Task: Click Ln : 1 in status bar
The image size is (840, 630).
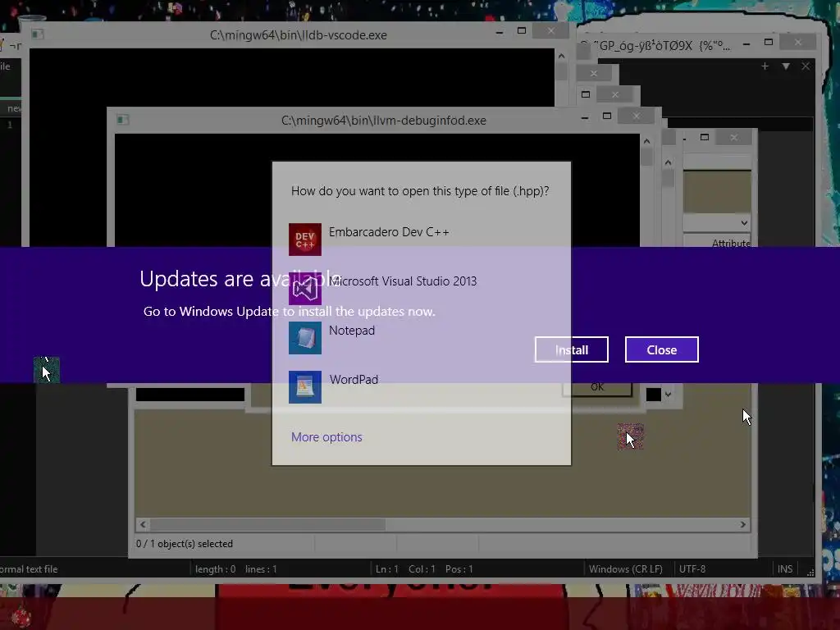Action: pos(387,569)
